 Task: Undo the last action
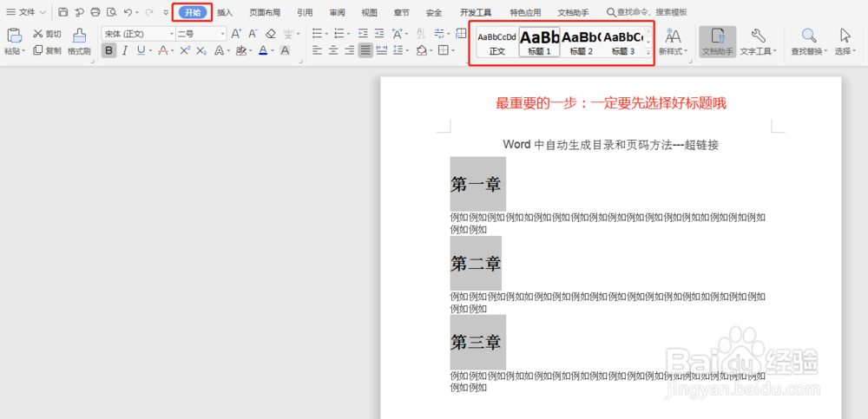pos(128,12)
